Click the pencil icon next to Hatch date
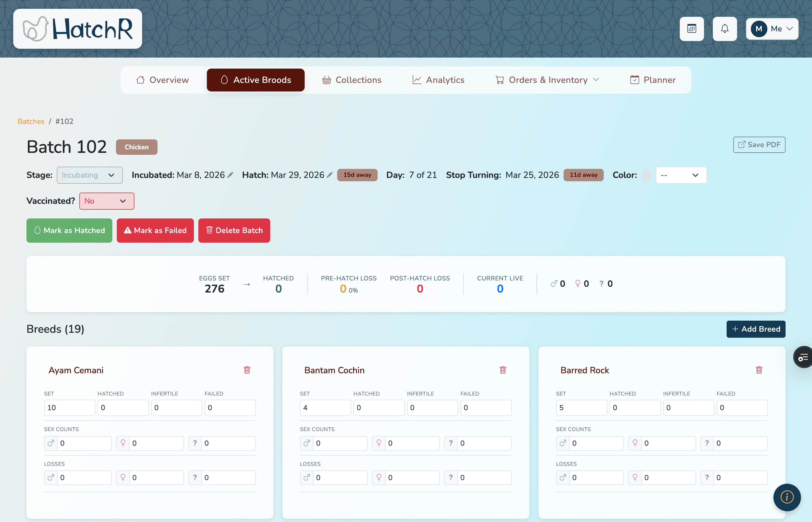Screen dimensions: 812x522 tap(330, 175)
